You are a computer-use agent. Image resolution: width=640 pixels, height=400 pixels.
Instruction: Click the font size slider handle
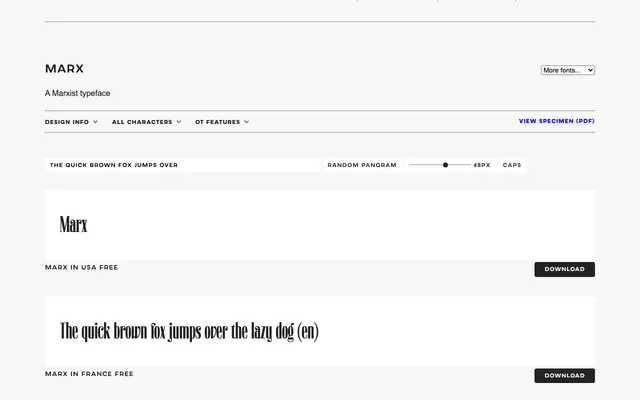(x=445, y=165)
